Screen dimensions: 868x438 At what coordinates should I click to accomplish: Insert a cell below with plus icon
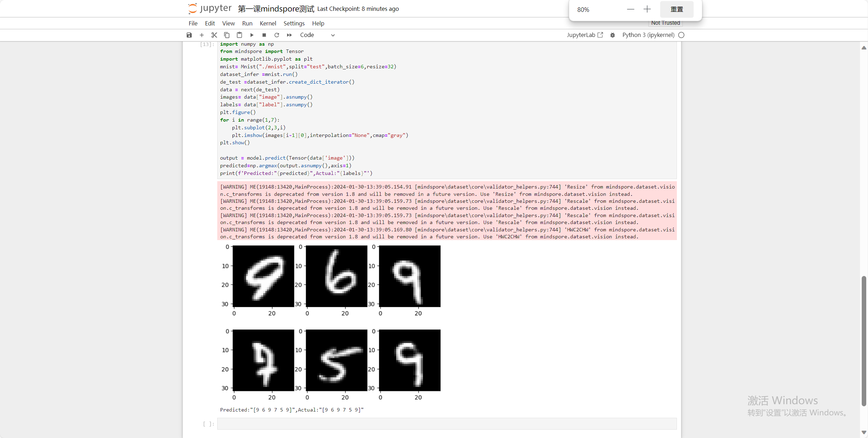coord(202,35)
